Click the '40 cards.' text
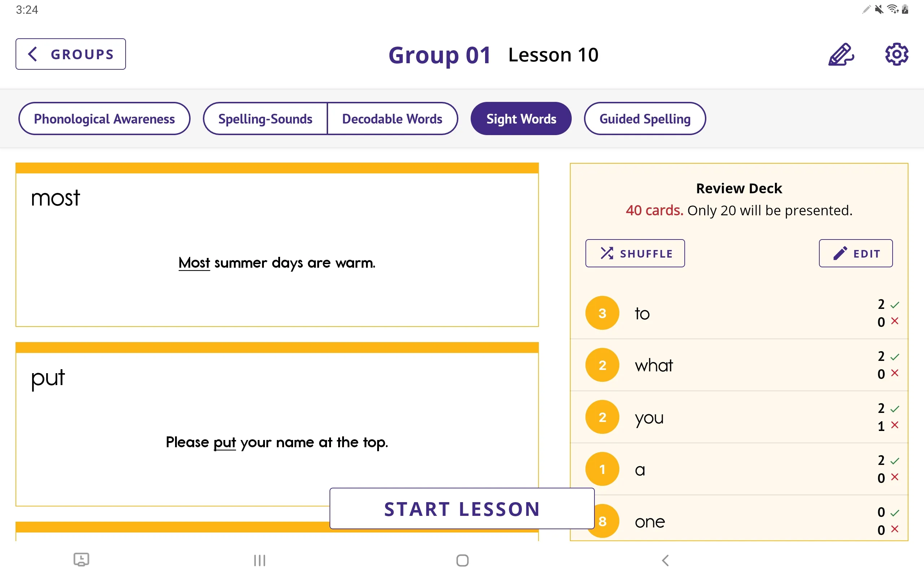The image size is (924, 578). coord(654,210)
